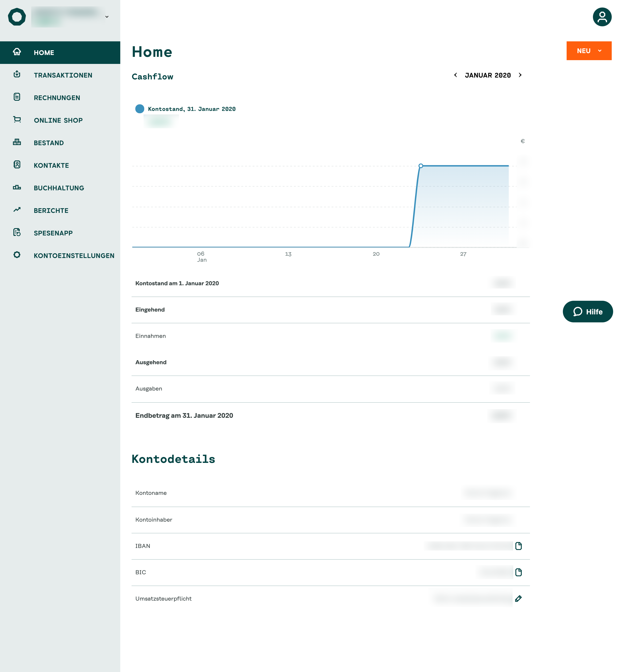
Task: Click the Kontoinhaber row label
Action: (154, 520)
